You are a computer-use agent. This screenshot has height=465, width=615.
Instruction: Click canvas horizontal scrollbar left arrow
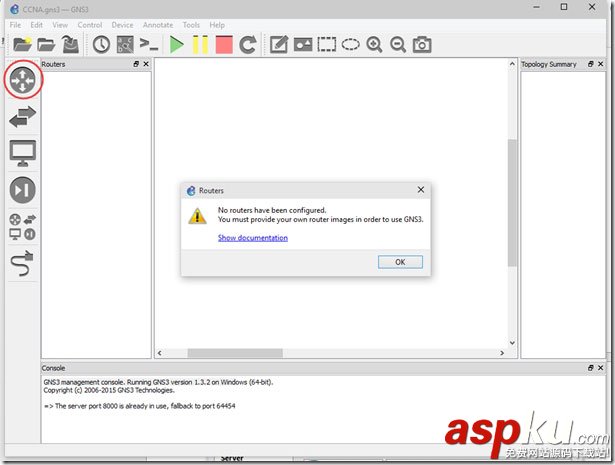[x=160, y=353]
